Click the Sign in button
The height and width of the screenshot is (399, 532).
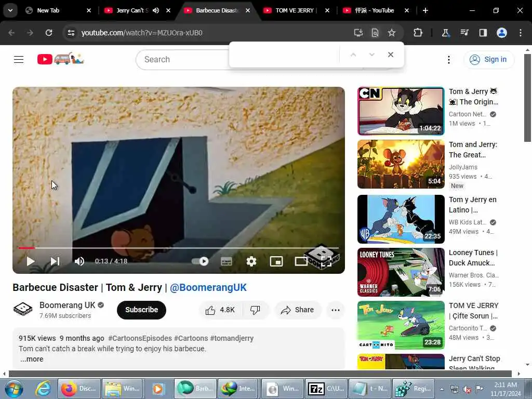(488, 59)
